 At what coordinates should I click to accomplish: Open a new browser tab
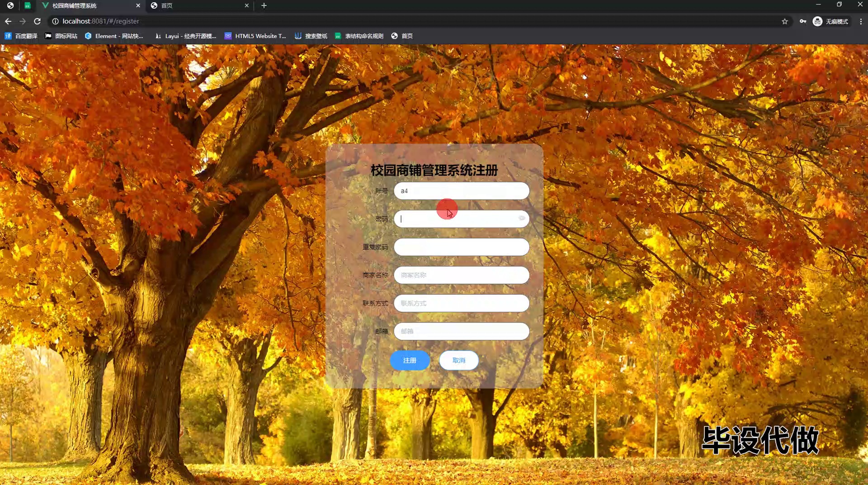tap(264, 5)
